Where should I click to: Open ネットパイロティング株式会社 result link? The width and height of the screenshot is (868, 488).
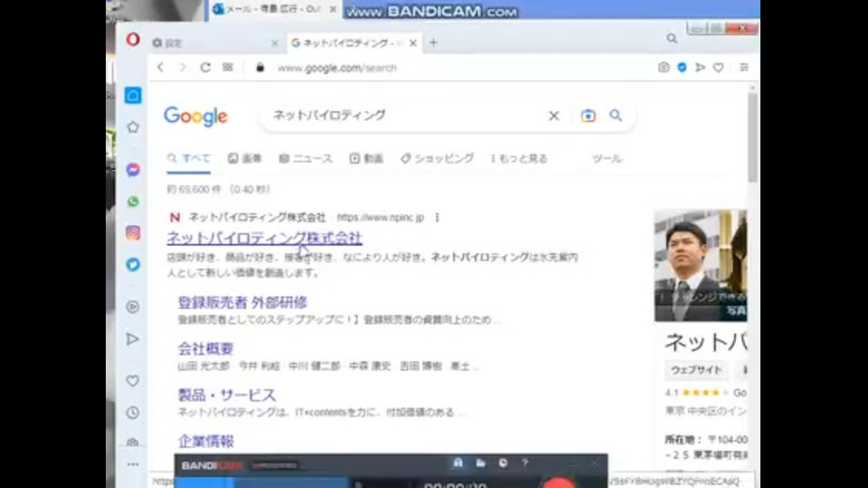click(x=265, y=238)
